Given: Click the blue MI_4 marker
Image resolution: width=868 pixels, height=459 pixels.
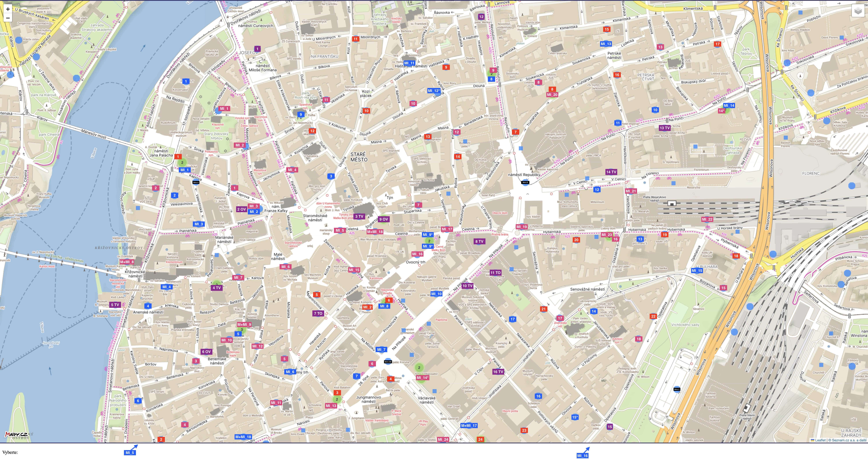Looking at the screenshot, I should click(167, 287).
